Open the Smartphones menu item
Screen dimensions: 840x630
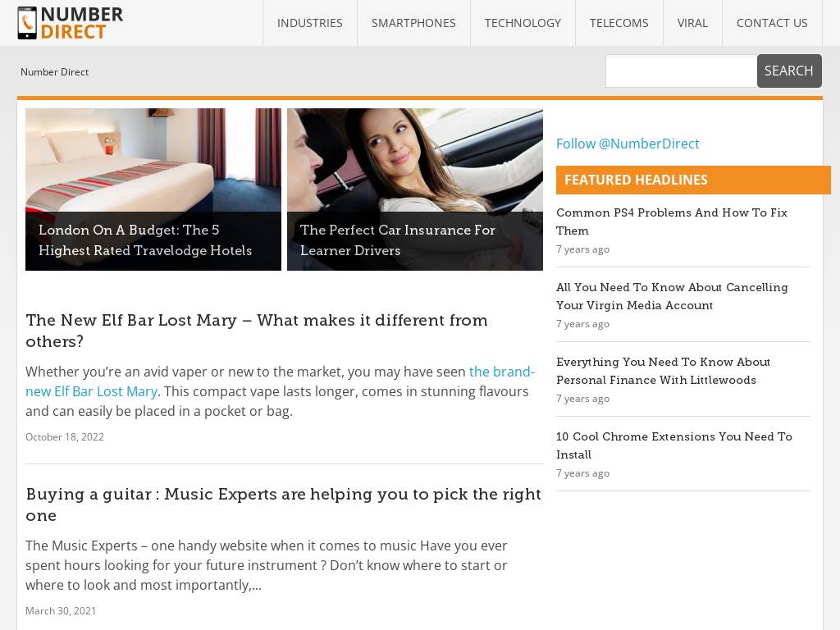point(413,23)
